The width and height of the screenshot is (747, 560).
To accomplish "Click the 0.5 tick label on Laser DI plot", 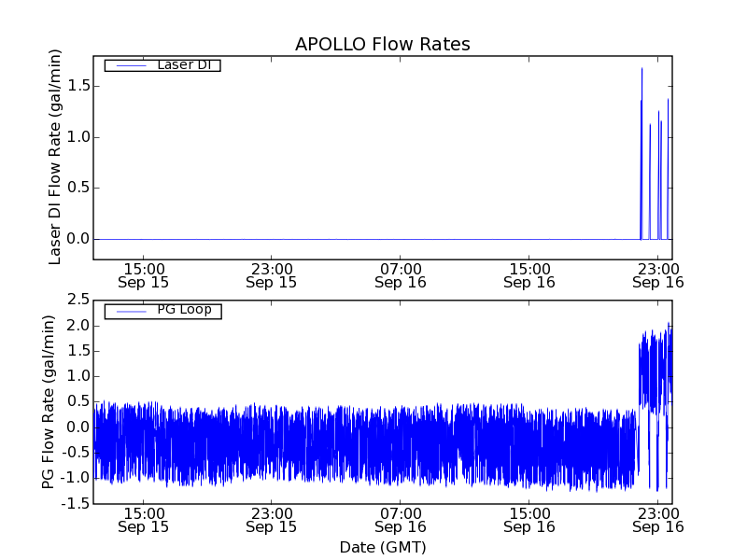I will click(x=78, y=189).
